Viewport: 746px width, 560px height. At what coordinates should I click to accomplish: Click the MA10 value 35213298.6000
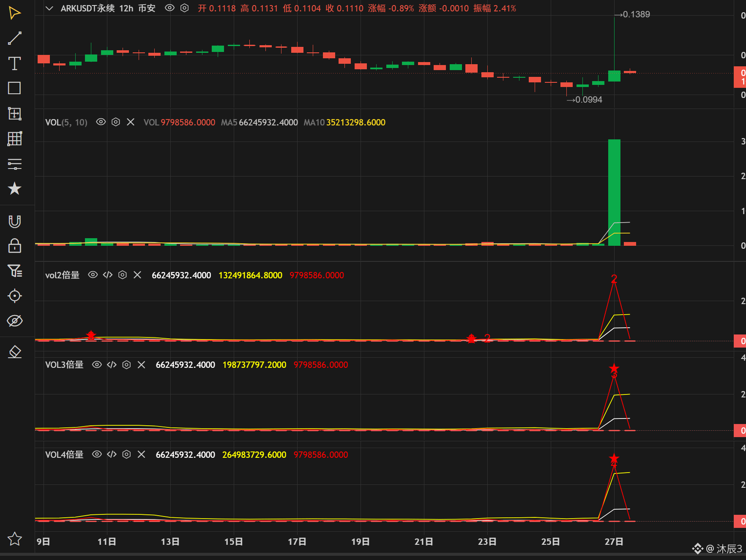[x=356, y=122]
